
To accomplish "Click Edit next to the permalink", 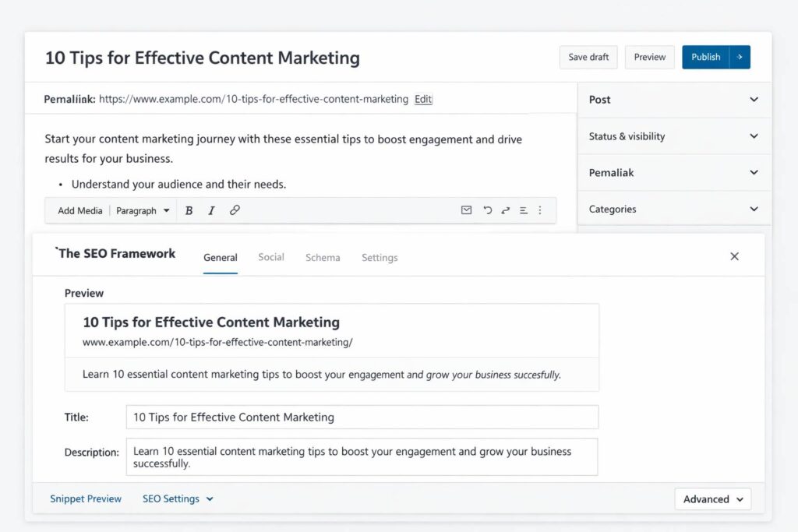I will [x=423, y=99].
